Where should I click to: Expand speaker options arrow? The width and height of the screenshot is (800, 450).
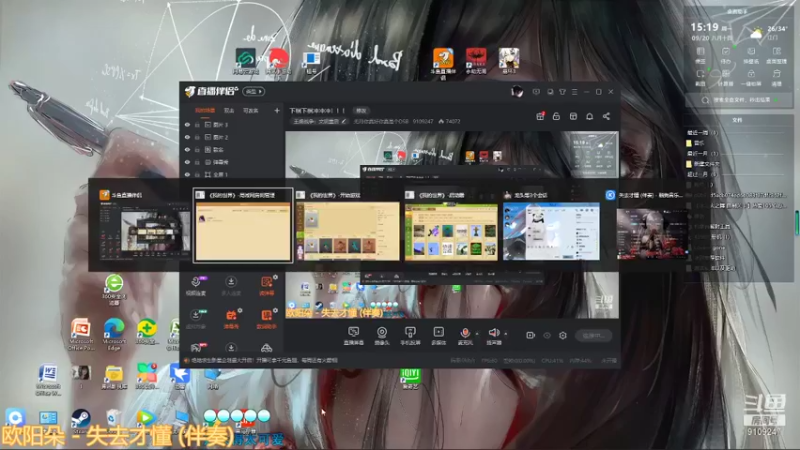(506, 334)
